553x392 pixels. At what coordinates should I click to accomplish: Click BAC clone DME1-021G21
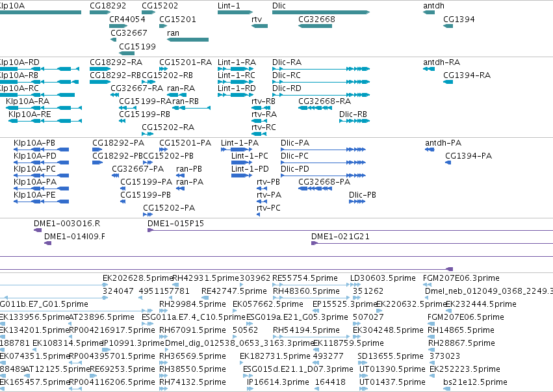pyautogui.click(x=432, y=243)
